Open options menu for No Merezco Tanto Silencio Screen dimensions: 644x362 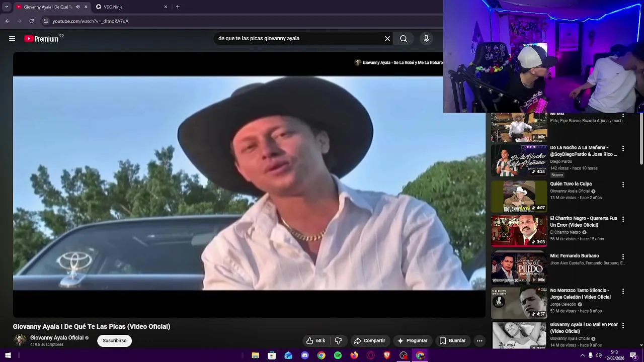623,291
